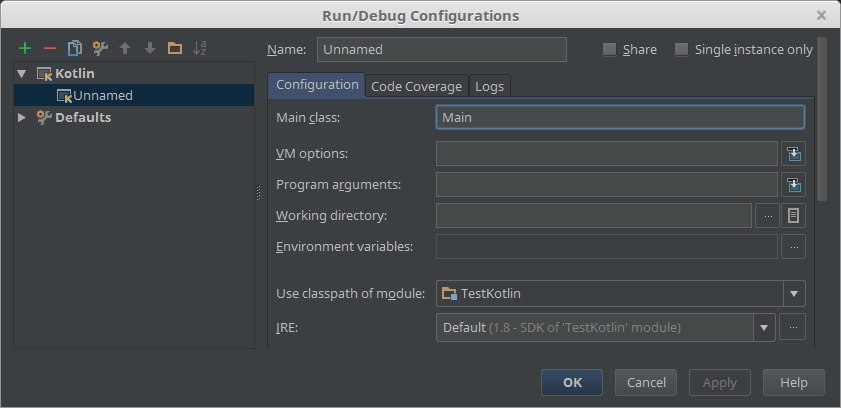The image size is (841, 408).
Task: Remove configuration using red minus icon
Action: tap(50, 49)
